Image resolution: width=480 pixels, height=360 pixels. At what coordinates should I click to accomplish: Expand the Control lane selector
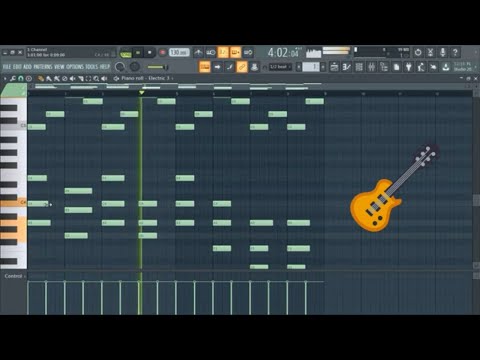[14, 276]
